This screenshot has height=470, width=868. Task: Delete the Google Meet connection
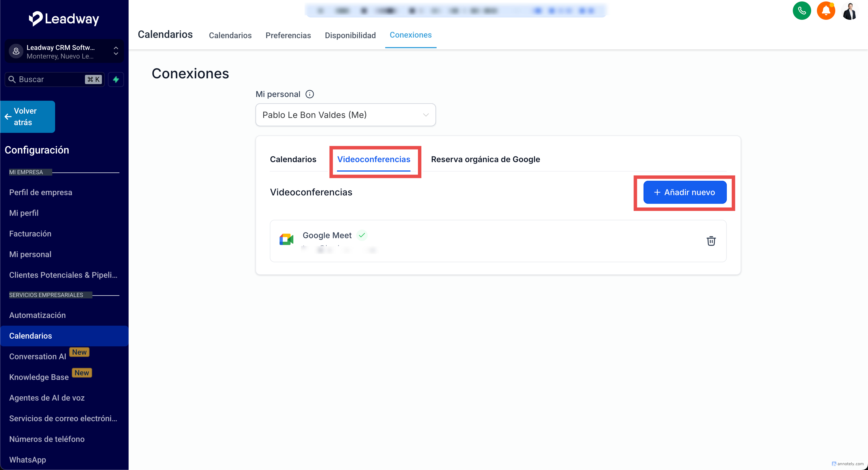coord(711,241)
